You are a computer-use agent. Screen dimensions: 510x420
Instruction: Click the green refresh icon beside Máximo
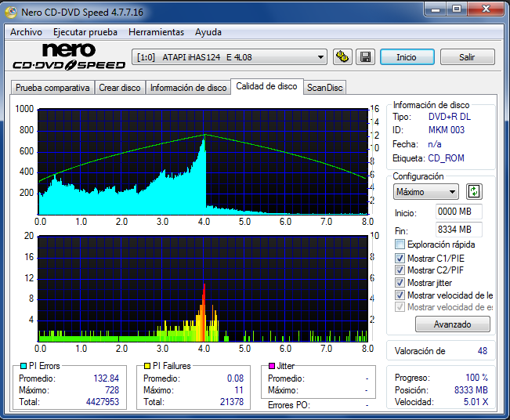[x=473, y=191]
